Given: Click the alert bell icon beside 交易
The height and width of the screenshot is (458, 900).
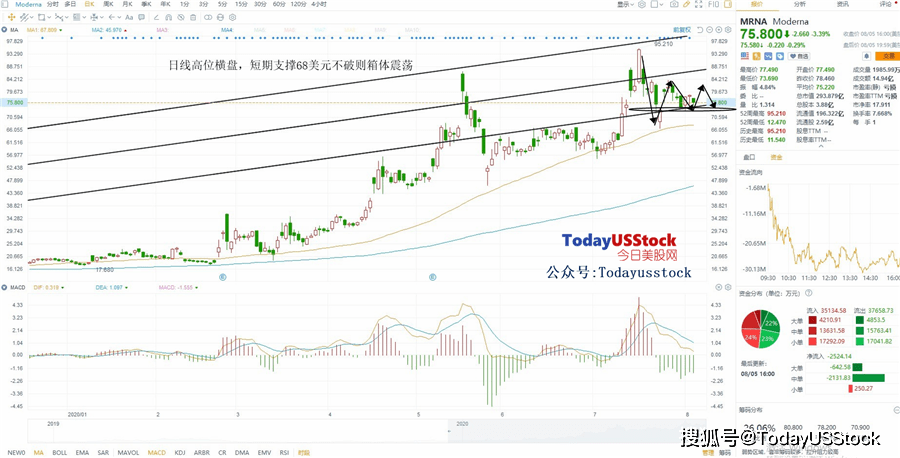Looking at the screenshot, I should point(867,56).
